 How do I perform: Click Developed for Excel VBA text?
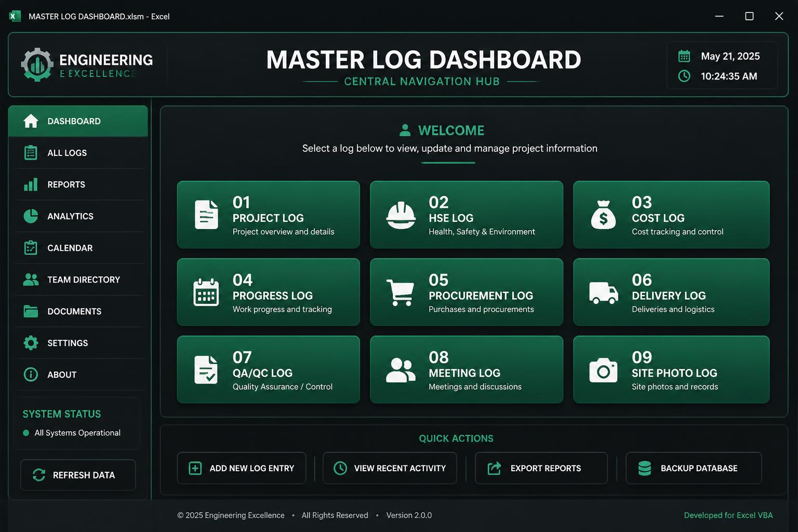(x=728, y=515)
